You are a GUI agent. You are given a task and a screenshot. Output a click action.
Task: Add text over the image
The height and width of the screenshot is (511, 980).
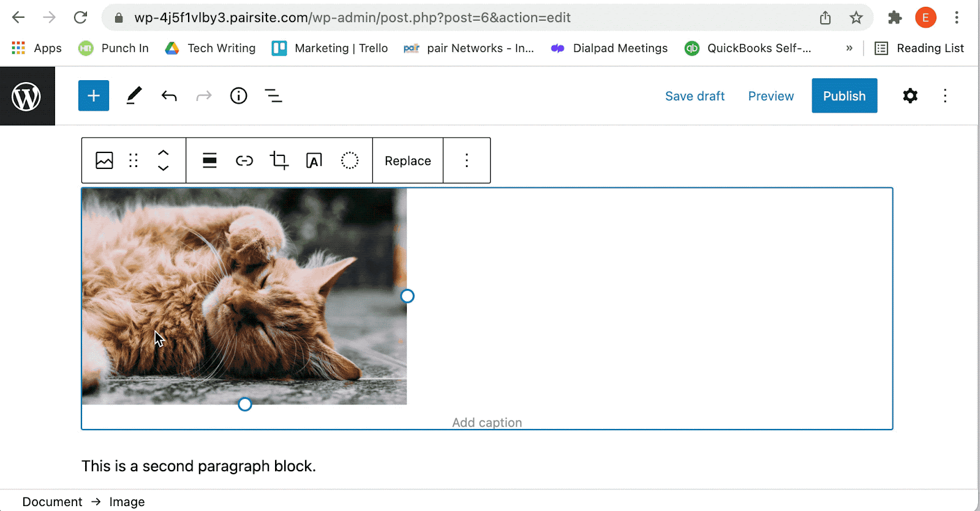[x=314, y=160]
